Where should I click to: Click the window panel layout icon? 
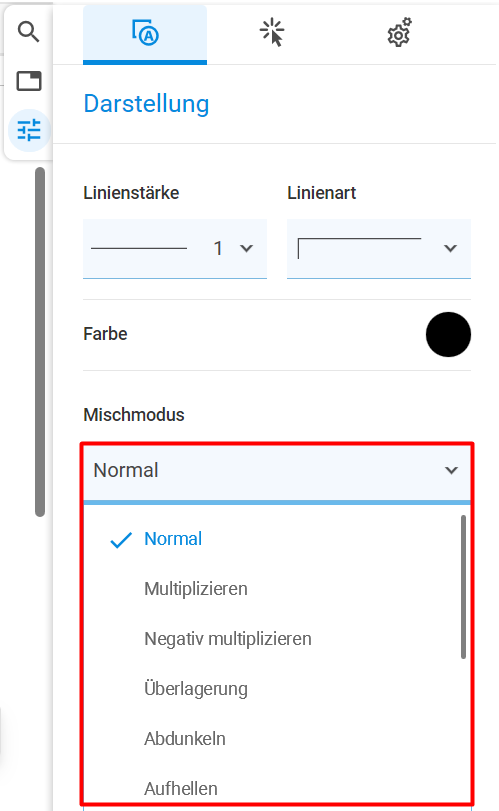(29, 81)
